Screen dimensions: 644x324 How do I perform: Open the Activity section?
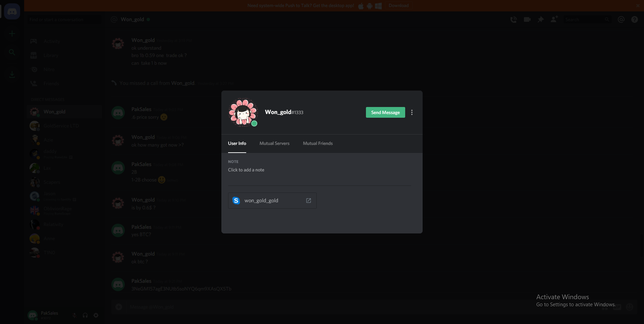click(64, 41)
